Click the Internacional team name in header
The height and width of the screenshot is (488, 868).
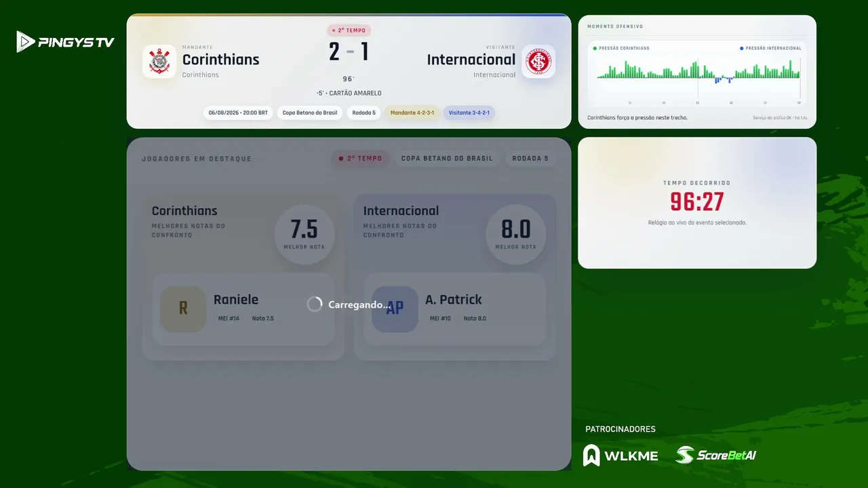click(471, 60)
